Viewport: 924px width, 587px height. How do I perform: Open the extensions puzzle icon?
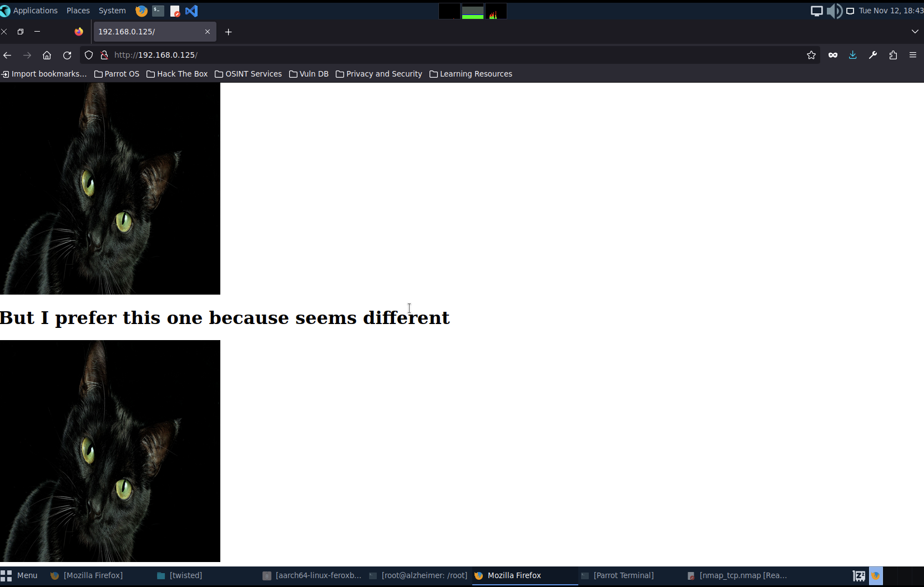[x=893, y=55]
